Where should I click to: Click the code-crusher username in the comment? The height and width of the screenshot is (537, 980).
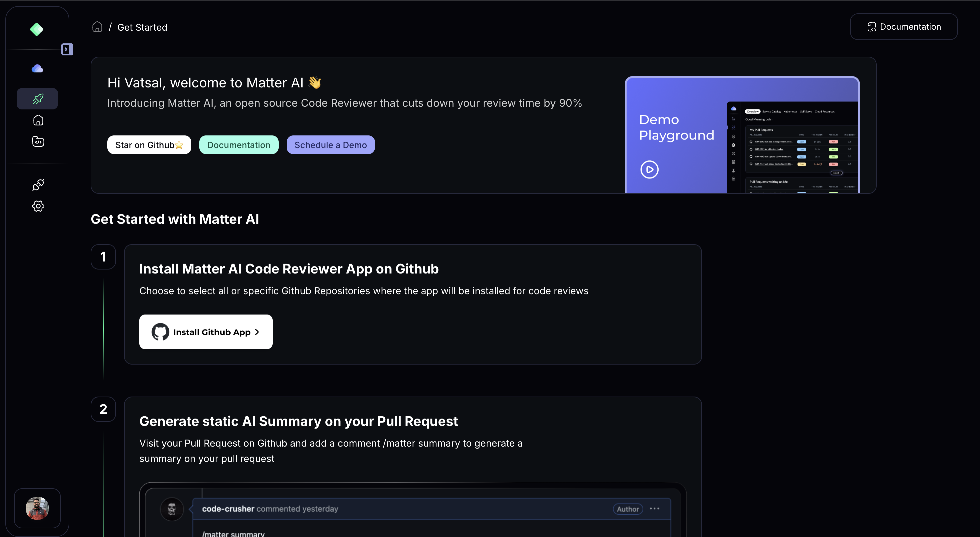(228, 509)
